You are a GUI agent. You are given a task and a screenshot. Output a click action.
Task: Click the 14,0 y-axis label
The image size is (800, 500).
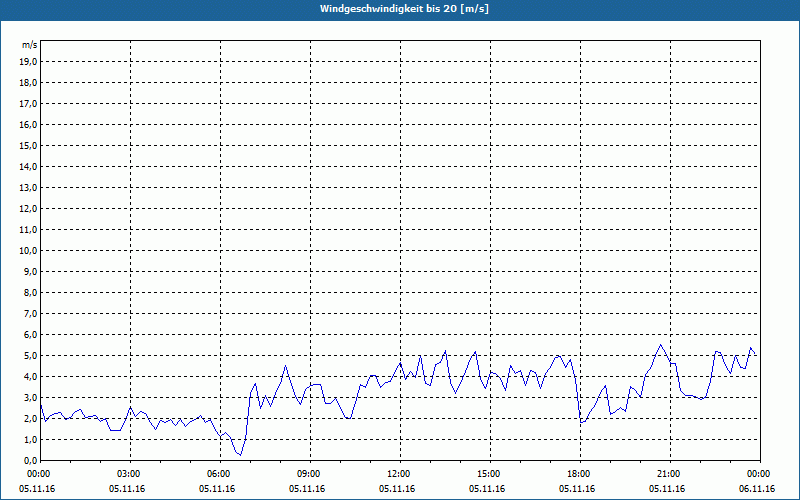28,166
